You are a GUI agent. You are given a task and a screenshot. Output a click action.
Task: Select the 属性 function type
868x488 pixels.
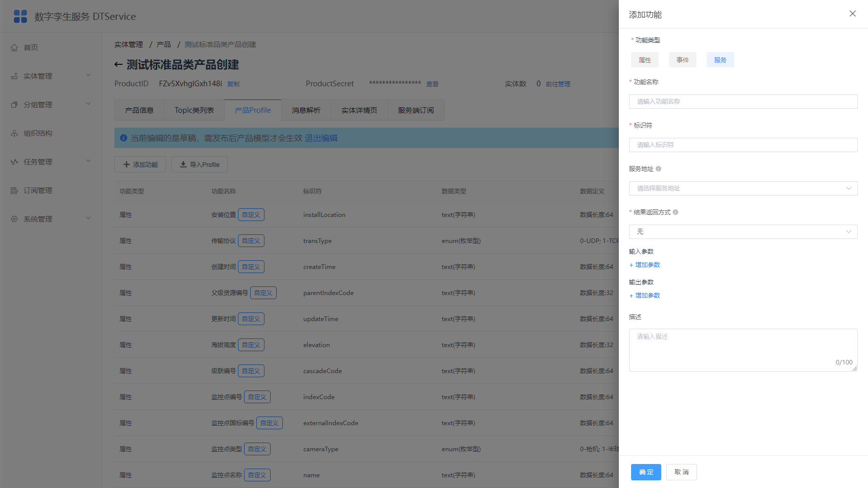click(645, 60)
